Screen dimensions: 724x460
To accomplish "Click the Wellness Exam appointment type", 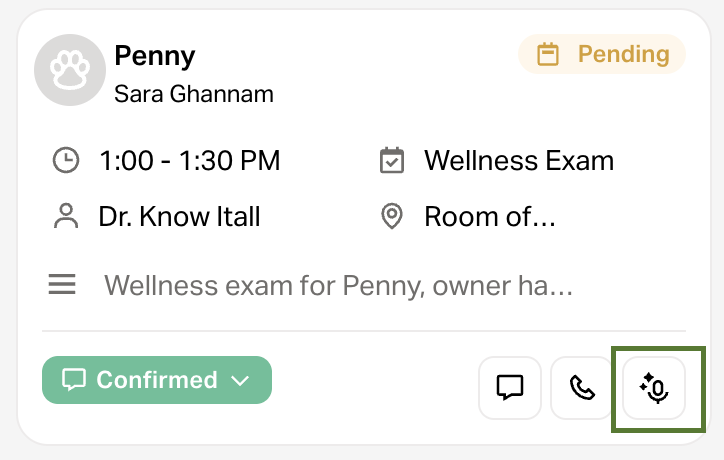I will pos(519,160).
